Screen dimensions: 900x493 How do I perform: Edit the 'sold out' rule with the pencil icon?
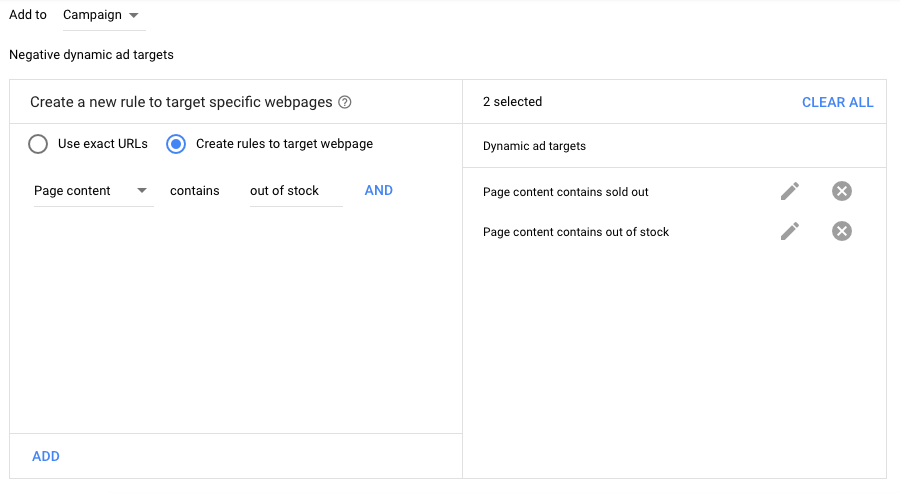tap(790, 191)
